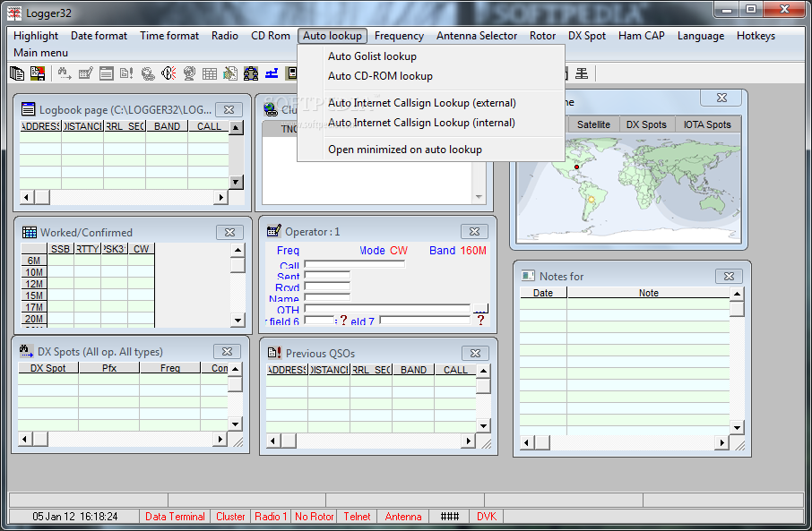The width and height of the screenshot is (812, 531).
Task: Open the Highlight menu
Action: (x=36, y=36)
